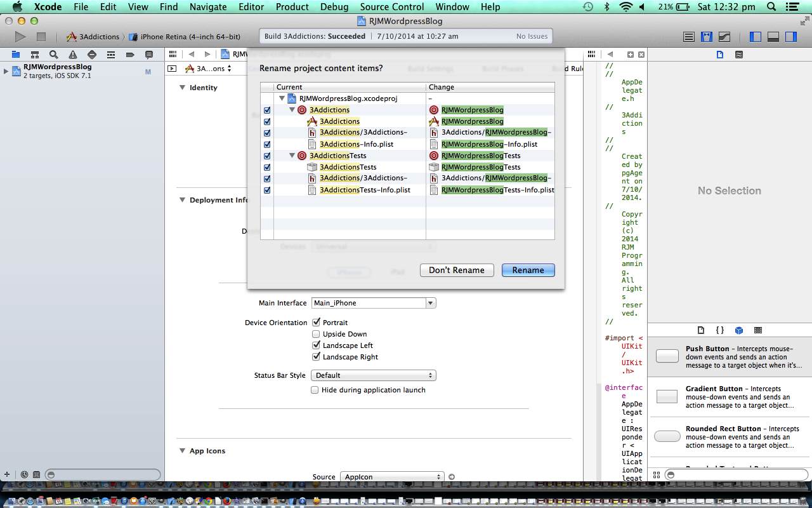
Task: Select the Assistant editor tuxedo icon
Action: pyautogui.click(x=706, y=37)
